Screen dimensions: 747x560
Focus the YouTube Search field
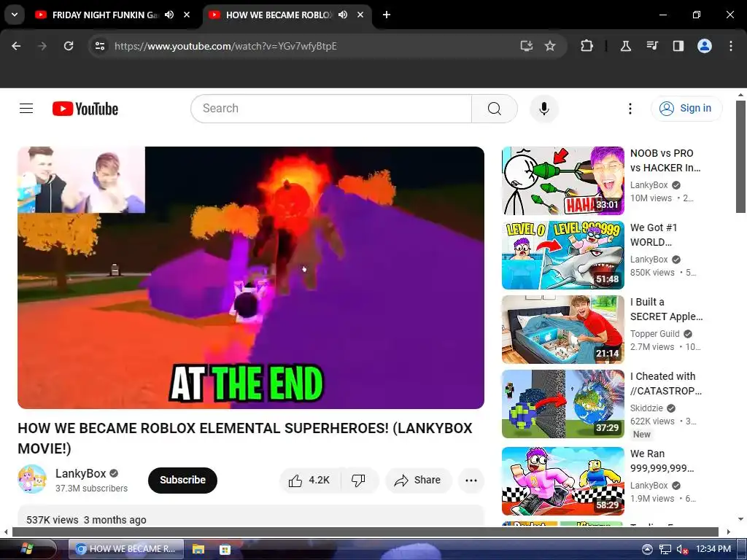click(331, 109)
